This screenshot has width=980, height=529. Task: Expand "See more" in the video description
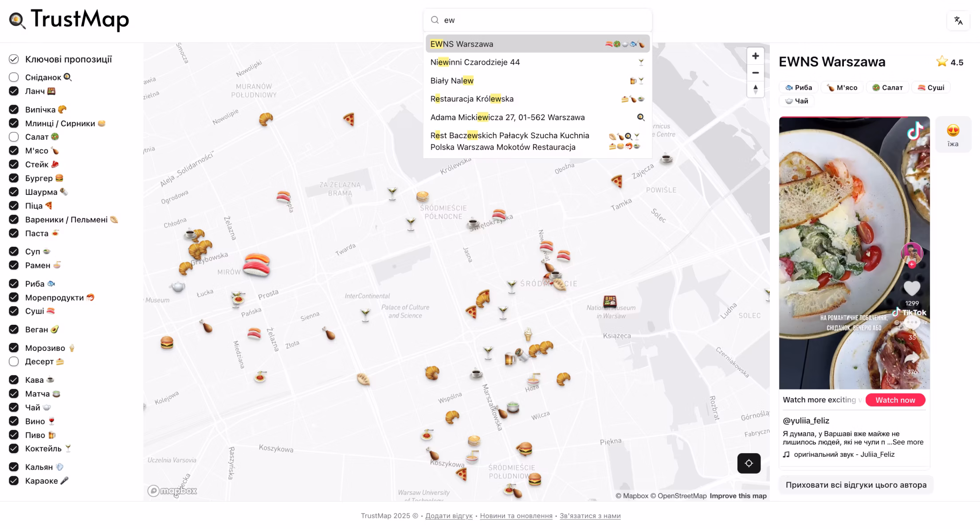click(x=908, y=442)
